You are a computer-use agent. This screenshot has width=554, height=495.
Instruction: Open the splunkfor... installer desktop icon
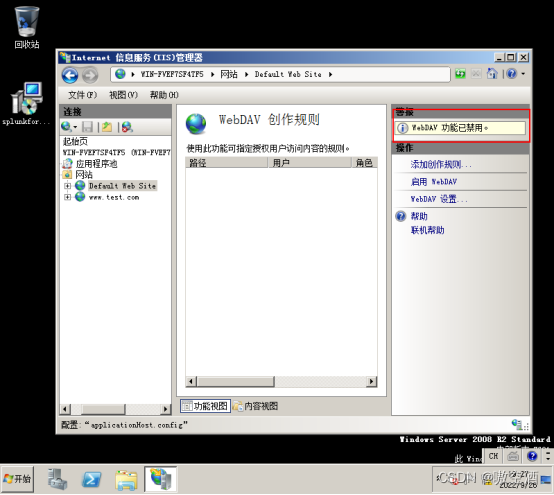pos(25,104)
